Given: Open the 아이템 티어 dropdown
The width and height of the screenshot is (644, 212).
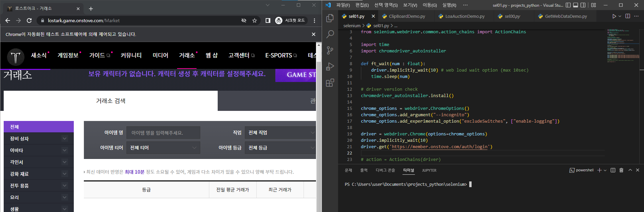Looking at the screenshot, I should click(x=163, y=148).
